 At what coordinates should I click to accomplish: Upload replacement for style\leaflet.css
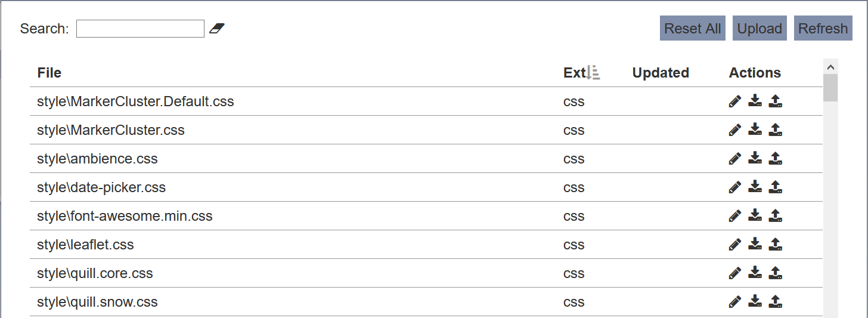775,244
